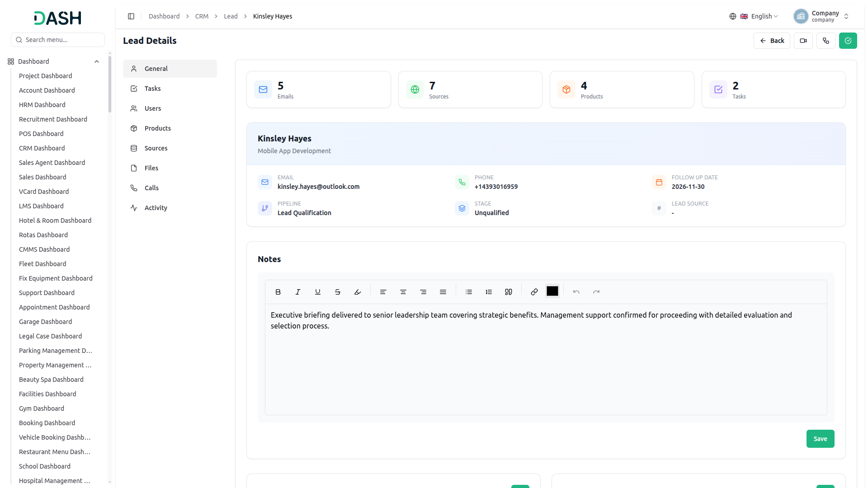Open POS Dashboard in sidebar
The width and height of the screenshot is (868, 488).
[x=41, y=134]
